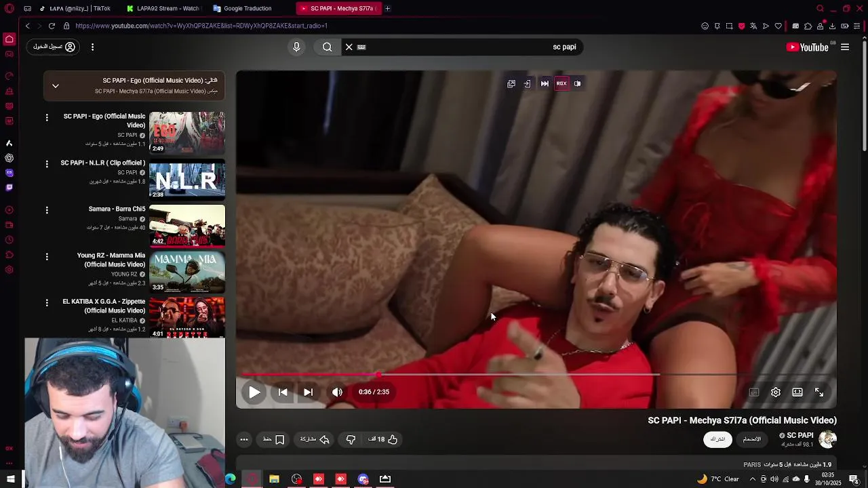Open the Opera GX main menu logo
This screenshot has width=868, height=488.
[9, 8]
